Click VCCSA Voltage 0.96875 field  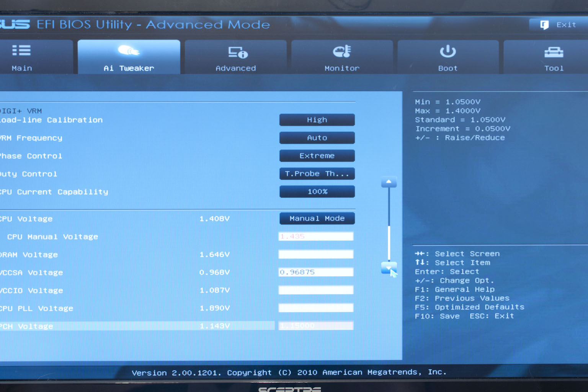[x=316, y=272]
